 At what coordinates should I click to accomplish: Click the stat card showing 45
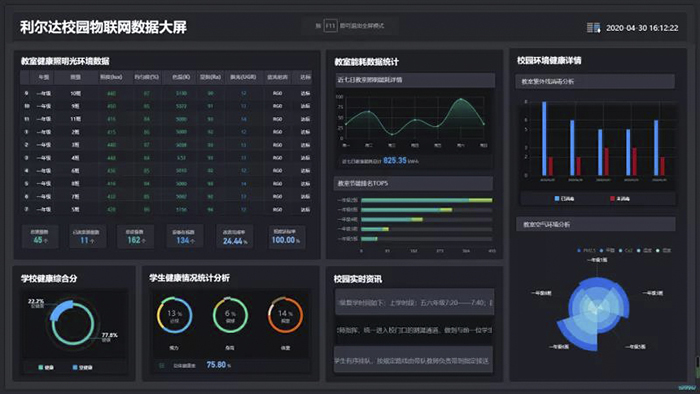40,236
